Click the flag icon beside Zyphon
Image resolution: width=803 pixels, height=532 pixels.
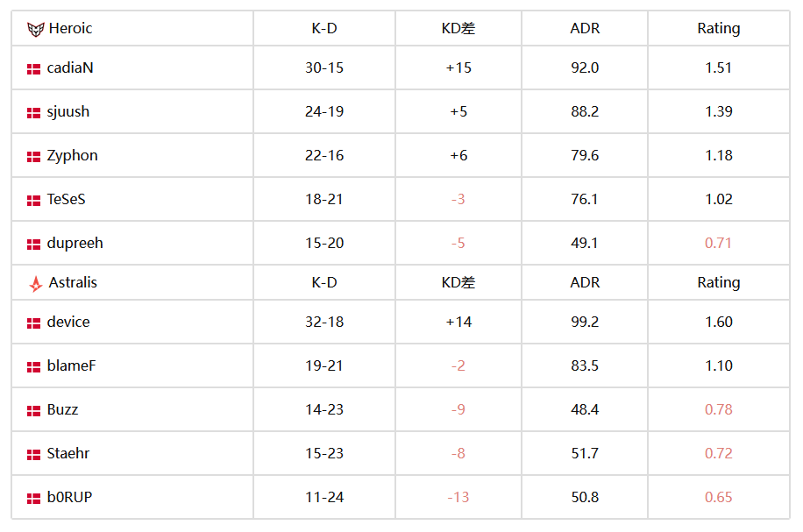33,157
